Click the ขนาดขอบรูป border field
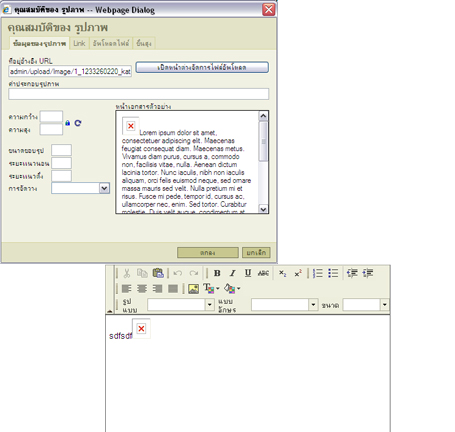Viewport: 455px width, 432px height. (x=61, y=150)
